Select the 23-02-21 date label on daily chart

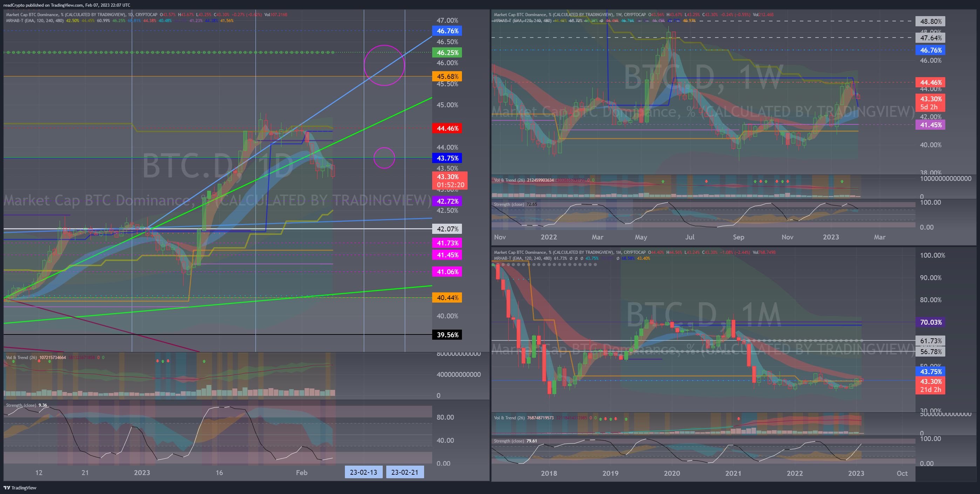point(405,472)
